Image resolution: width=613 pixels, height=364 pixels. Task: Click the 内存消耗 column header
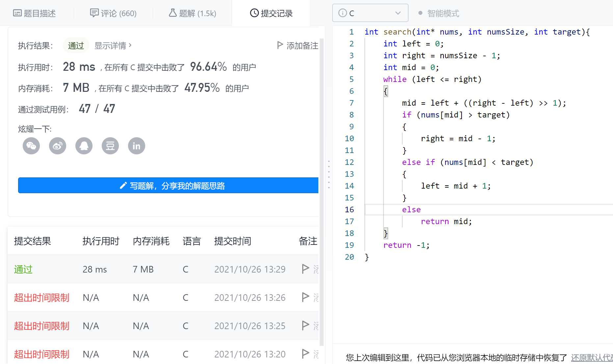pos(151,241)
